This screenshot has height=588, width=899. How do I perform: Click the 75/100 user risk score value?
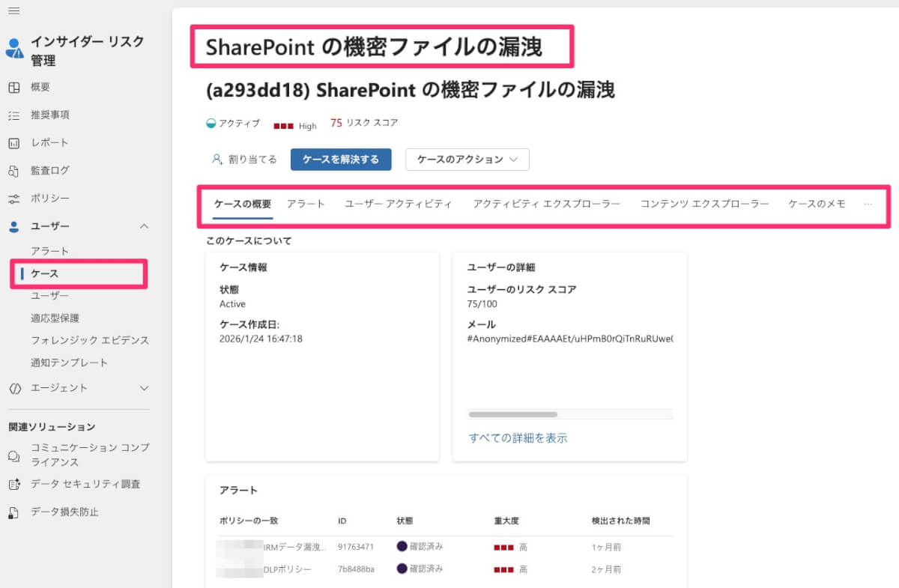tap(482, 304)
